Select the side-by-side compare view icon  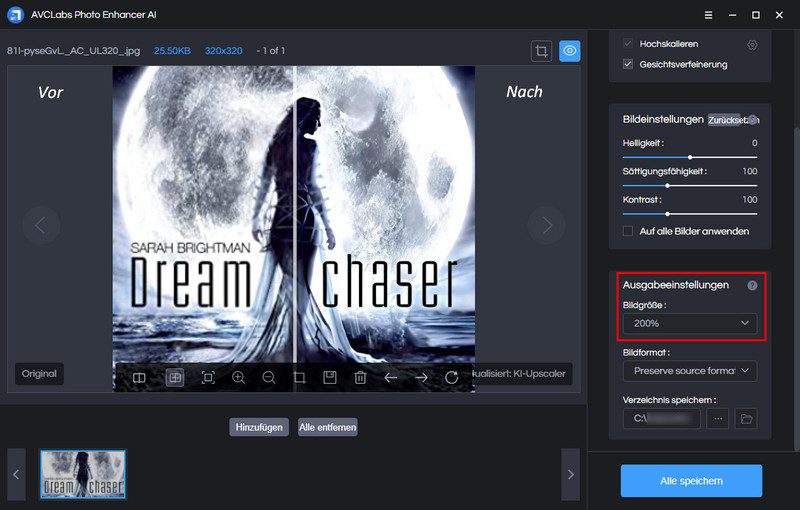tap(139, 378)
